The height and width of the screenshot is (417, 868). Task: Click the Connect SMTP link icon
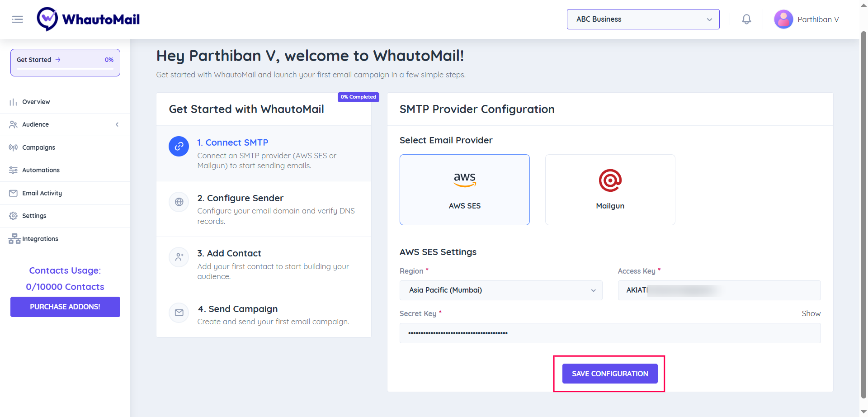179,147
